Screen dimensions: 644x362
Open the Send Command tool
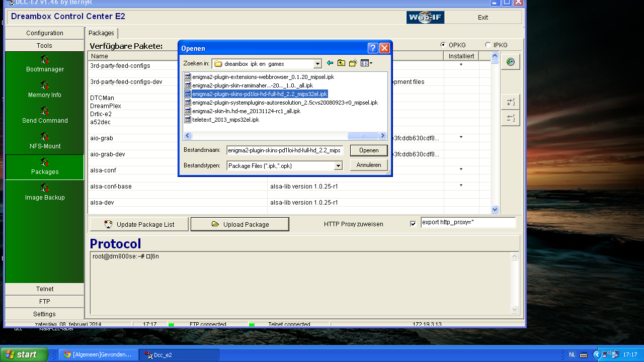(x=45, y=116)
